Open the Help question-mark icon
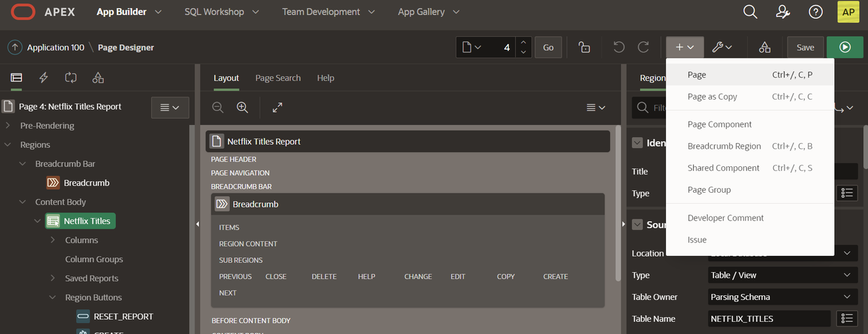This screenshot has height=334, width=868. (816, 12)
